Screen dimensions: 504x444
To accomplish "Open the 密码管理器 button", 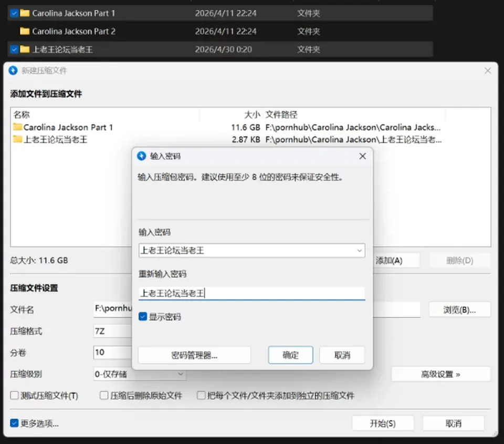I will coord(194,355).
